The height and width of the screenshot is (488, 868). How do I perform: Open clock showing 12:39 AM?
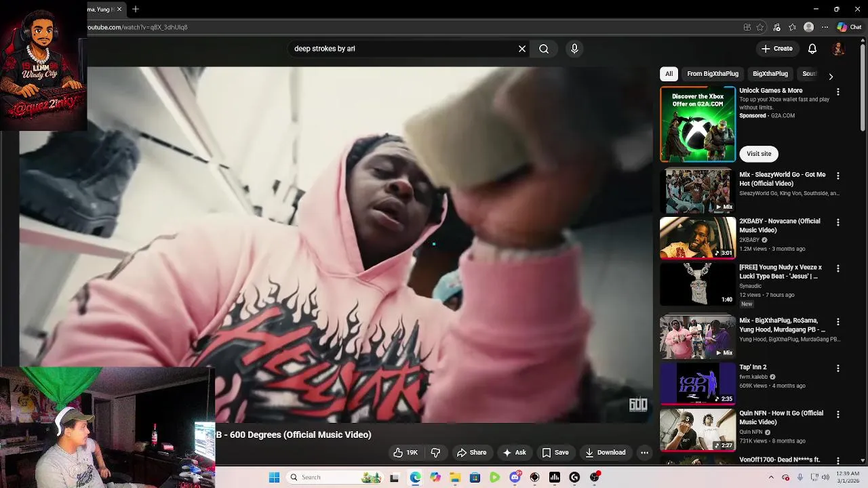point(848,477)
